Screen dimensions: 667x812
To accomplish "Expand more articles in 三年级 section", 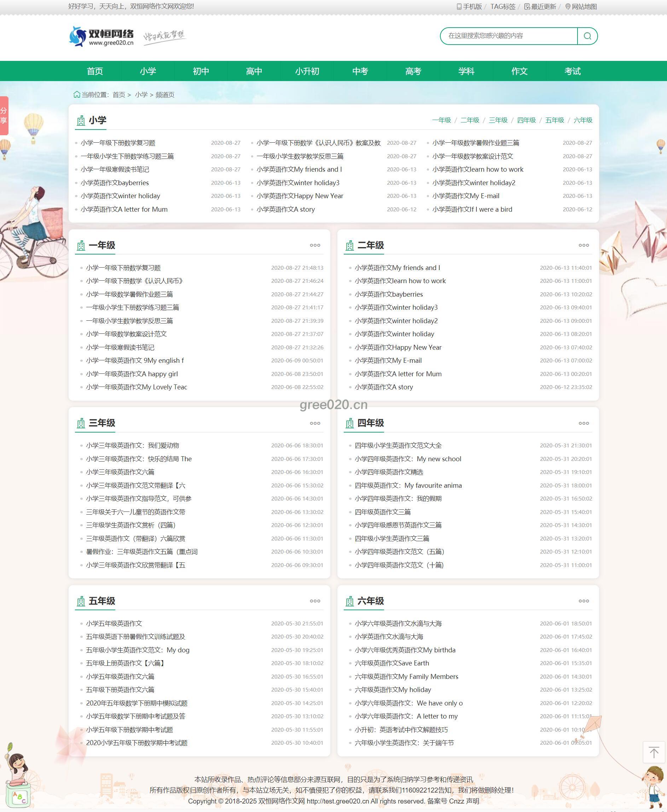I will (315, 423).
